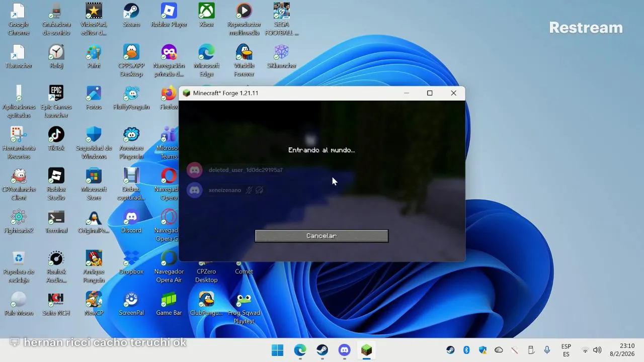Launch FluffyPenguin desktop icon
The width and height of the screenshot is (644, 362).
131,98
